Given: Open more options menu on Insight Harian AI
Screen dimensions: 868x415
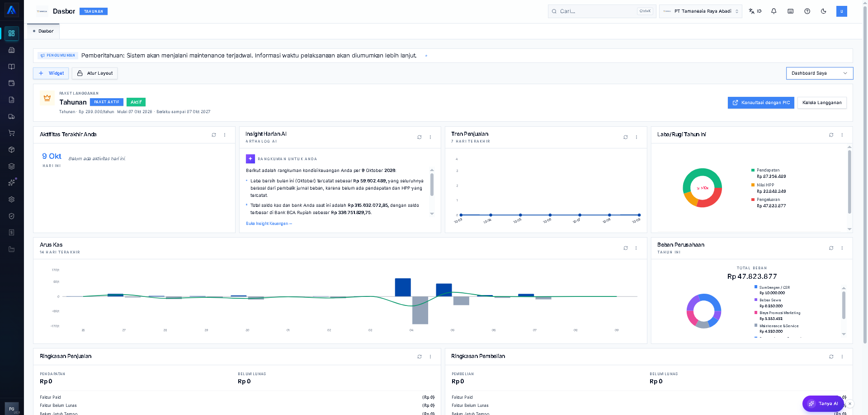Looking at the screenshot, I should pyautogui.click(x=430, y=137).
